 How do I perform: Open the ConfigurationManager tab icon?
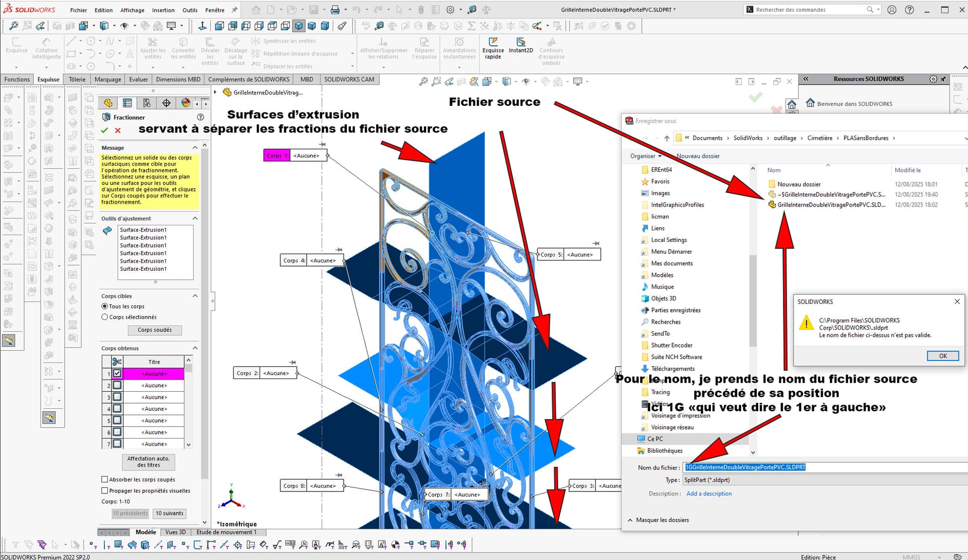tap(147, 103)
